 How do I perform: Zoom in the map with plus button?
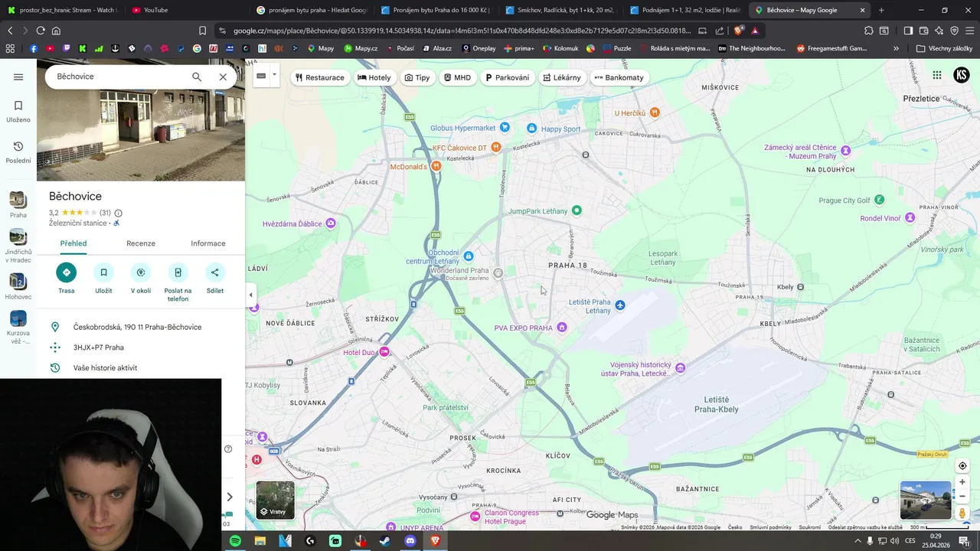click(962, 482)
